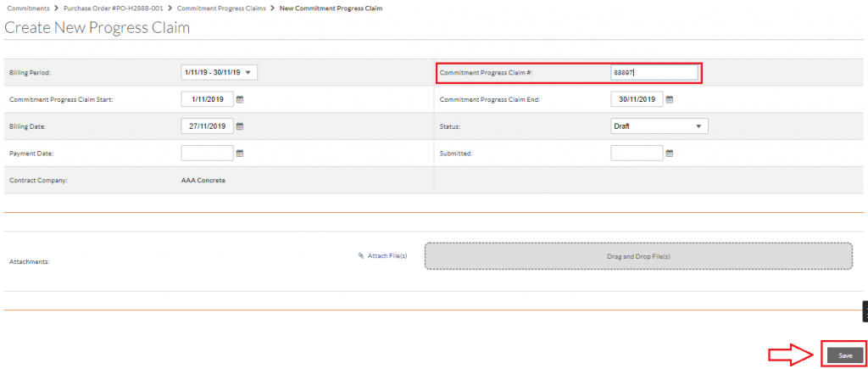Navigate to Commitment Progress Claims breadcrumb
Screen dimensions: 868x369
221,8
